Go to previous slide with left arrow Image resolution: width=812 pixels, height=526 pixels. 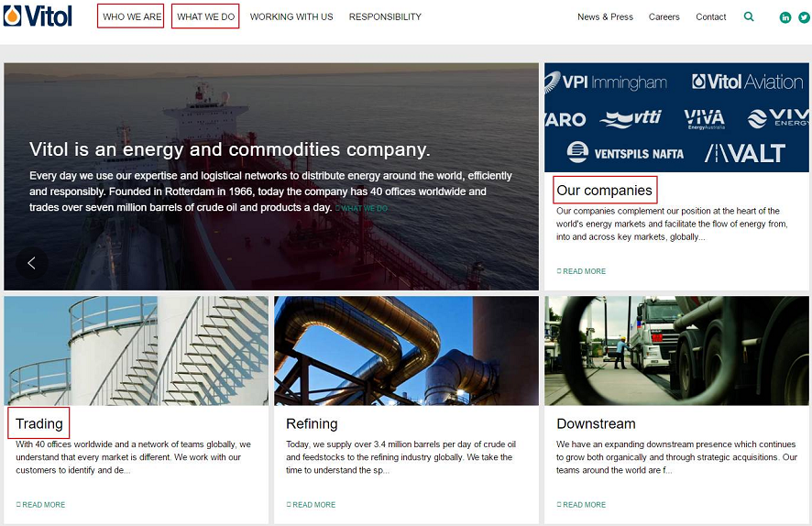click(x=31, y=263)
